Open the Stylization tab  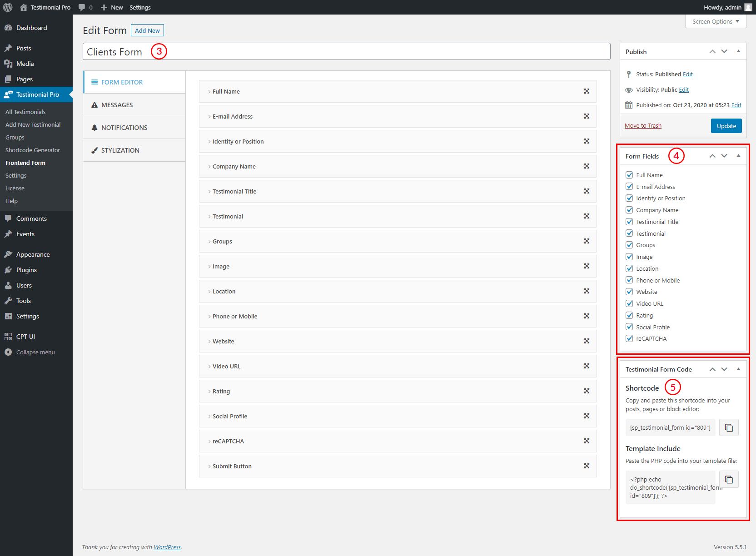coord(120,150)
